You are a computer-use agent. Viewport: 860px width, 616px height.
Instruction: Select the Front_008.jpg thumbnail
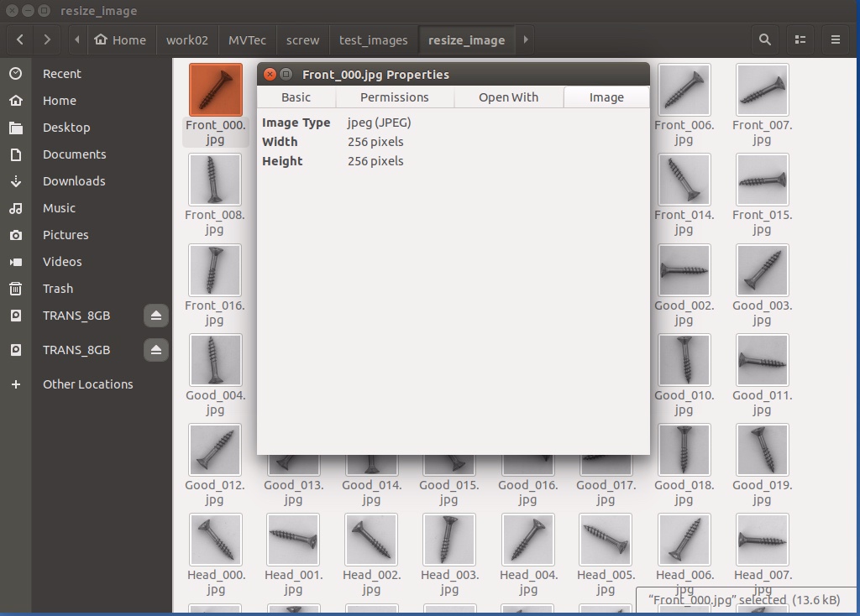pyautogui.click(x=215, y=180)
